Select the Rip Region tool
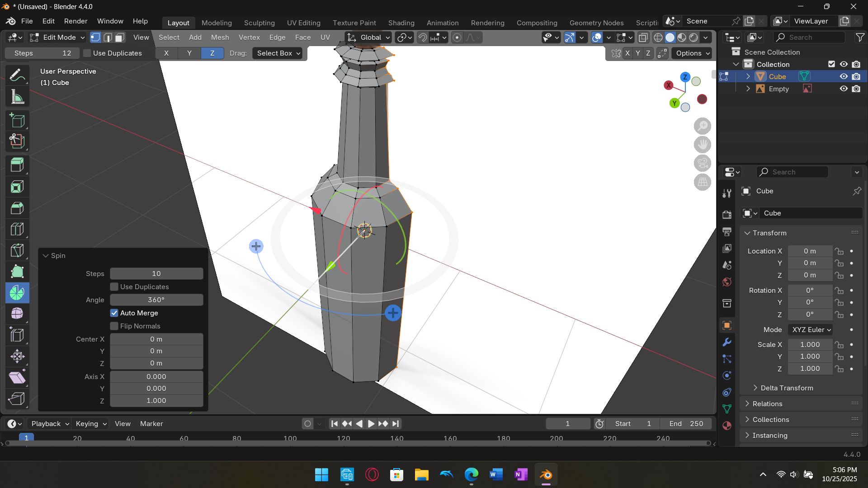The image size is (868, 488). (x=17, y=399)
